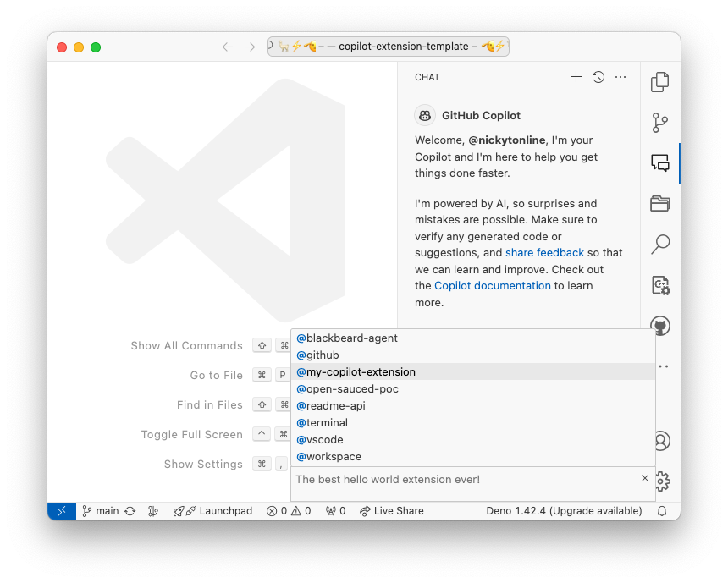This screenshot has height=583, width=728.
Task: Open the GitHub view in the activity bar
Action: [x=659, y=325]
